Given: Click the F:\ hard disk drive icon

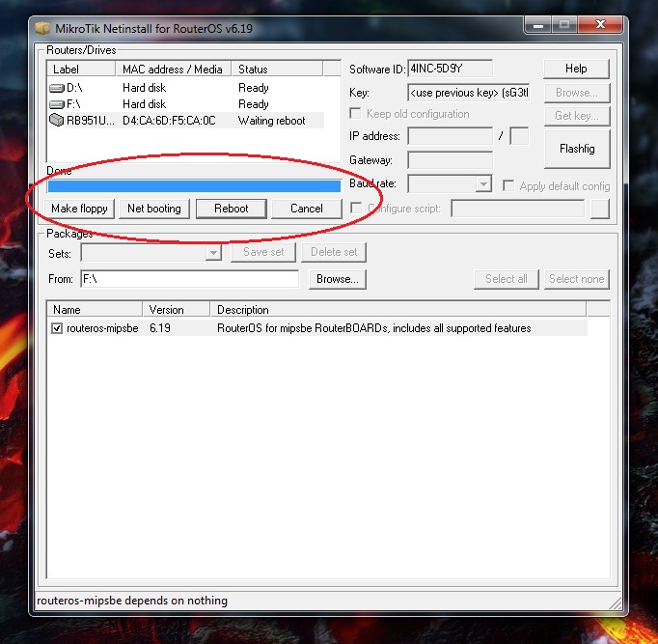Looking at the screenshot, I should pos(57,104).
